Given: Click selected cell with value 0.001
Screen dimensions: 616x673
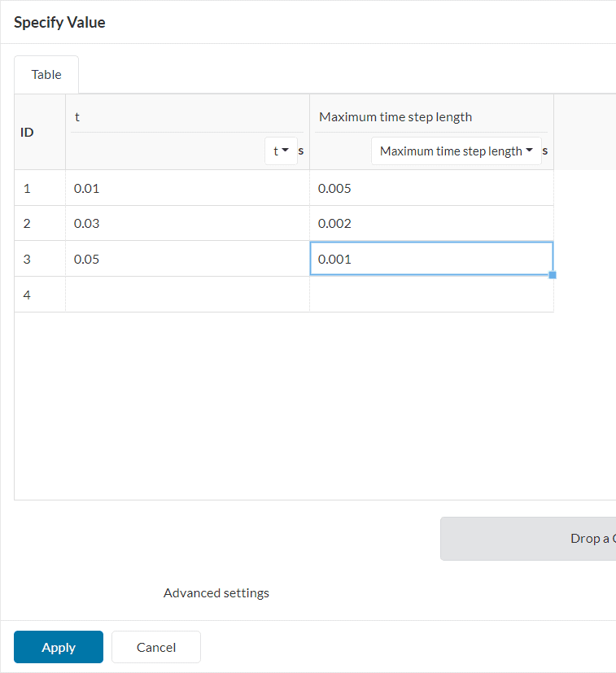Looking at the screenshot, I should click(x=431, y=259).
